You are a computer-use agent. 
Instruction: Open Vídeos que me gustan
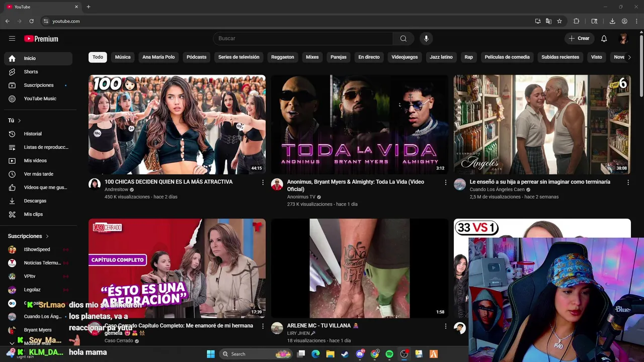click(x=38, y=188)
